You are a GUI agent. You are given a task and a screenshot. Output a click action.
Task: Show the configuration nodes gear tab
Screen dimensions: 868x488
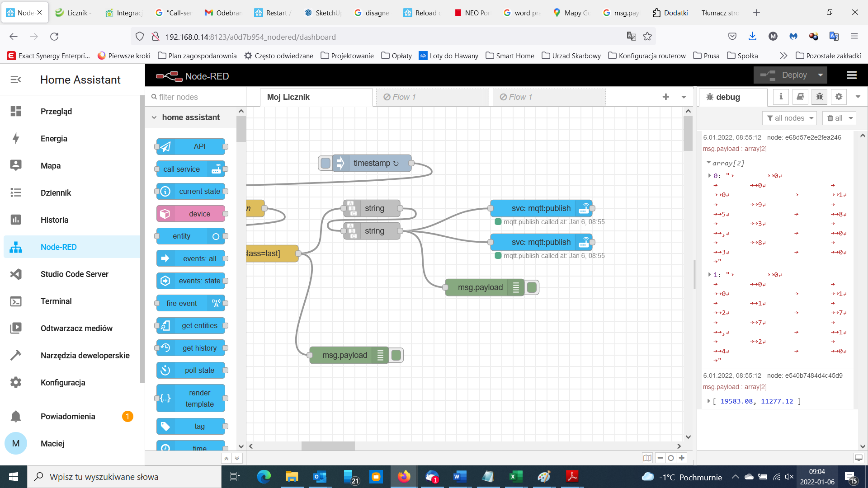839,97
